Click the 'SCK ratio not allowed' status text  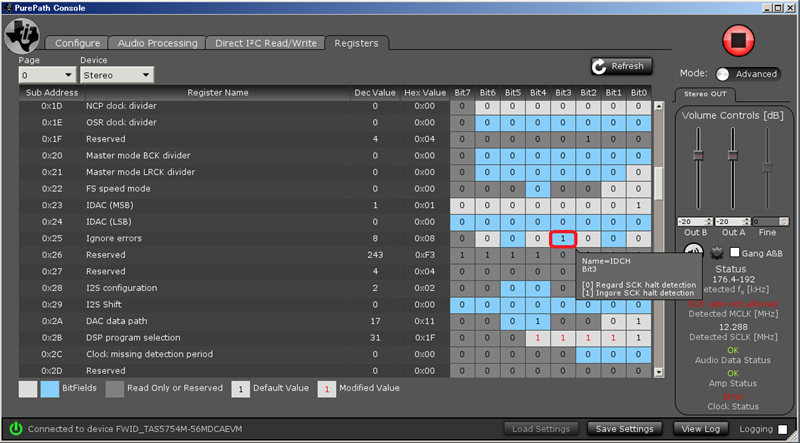coord(733,304)
